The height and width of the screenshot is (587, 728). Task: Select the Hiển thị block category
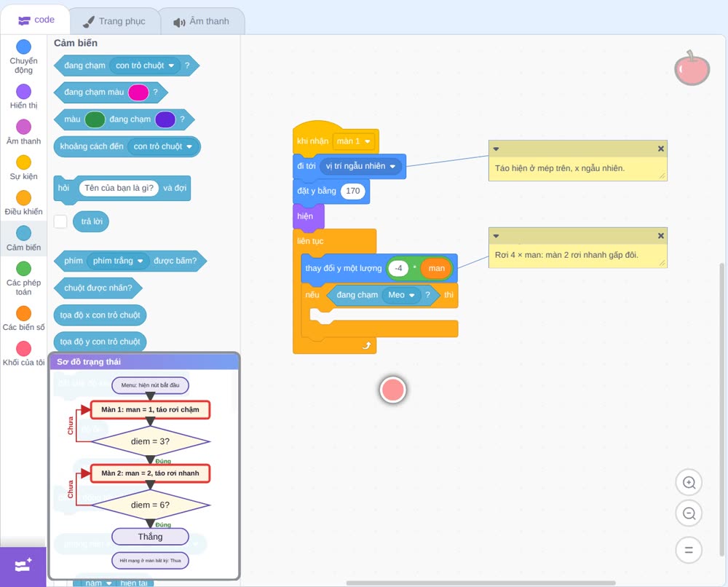pos(24,97)
